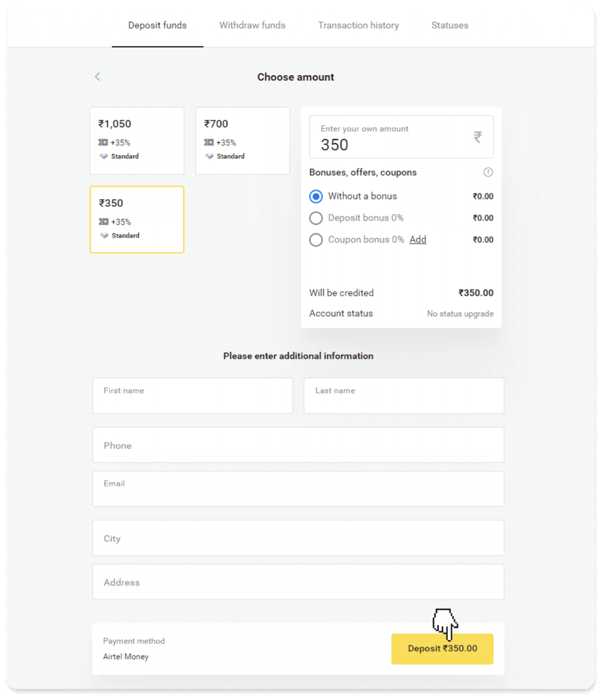The width and height of the screenshot is (603, 700).
Task: Click the coupon icon on the ₹700 card
Action: tap(209, 142)
